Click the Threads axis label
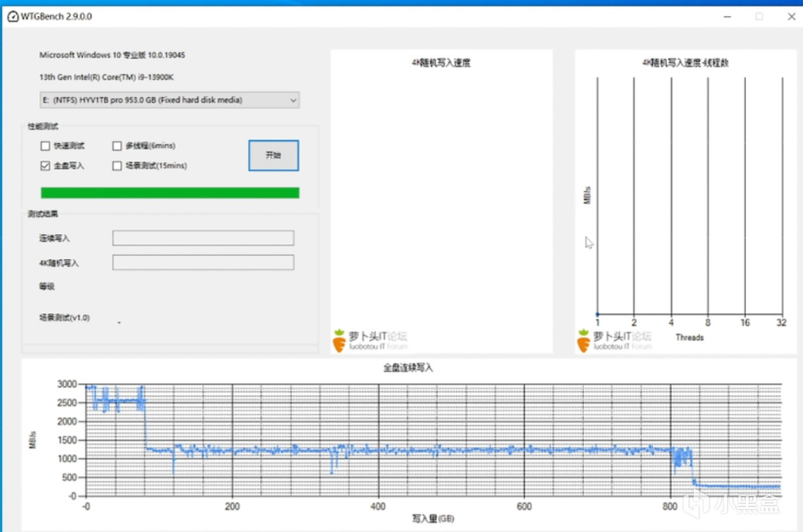The width and height of the screenshot is (803, 532). [690, 338]
